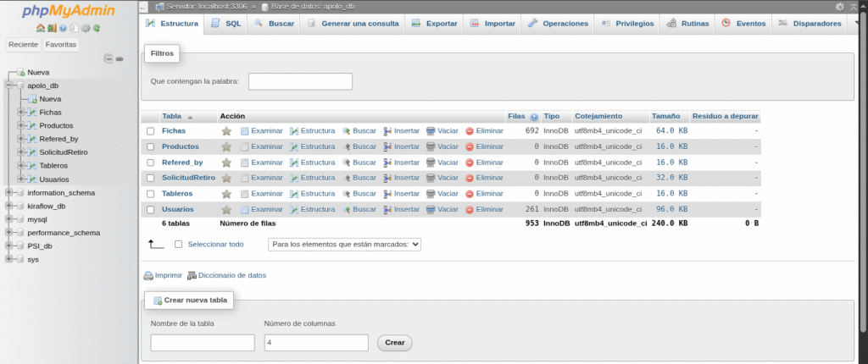Image resolution: width=868 pixels, height=364 pixels.
Task: Open the Importar tab
Action: click(x=492, y=24)
